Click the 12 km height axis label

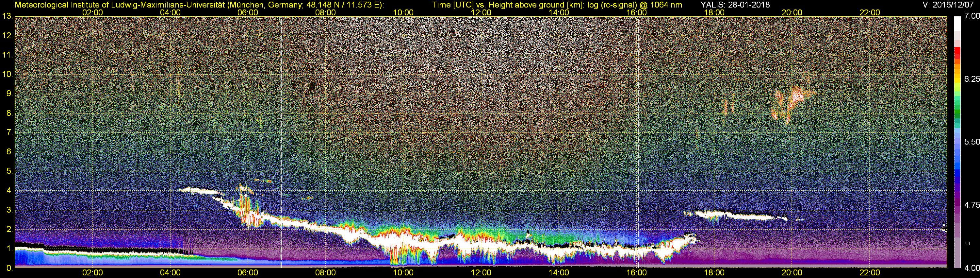click(7, 36)
